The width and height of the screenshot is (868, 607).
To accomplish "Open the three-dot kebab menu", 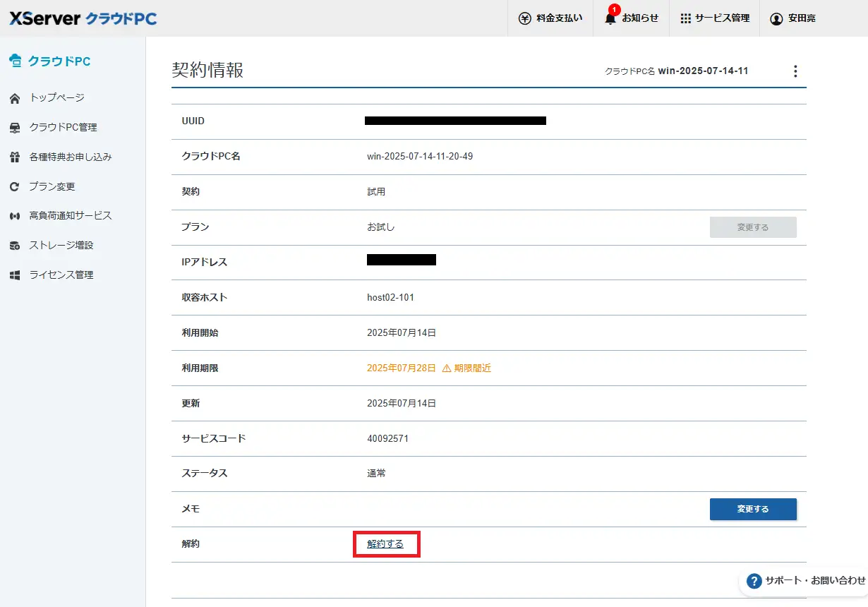I will tap(795, 71).
